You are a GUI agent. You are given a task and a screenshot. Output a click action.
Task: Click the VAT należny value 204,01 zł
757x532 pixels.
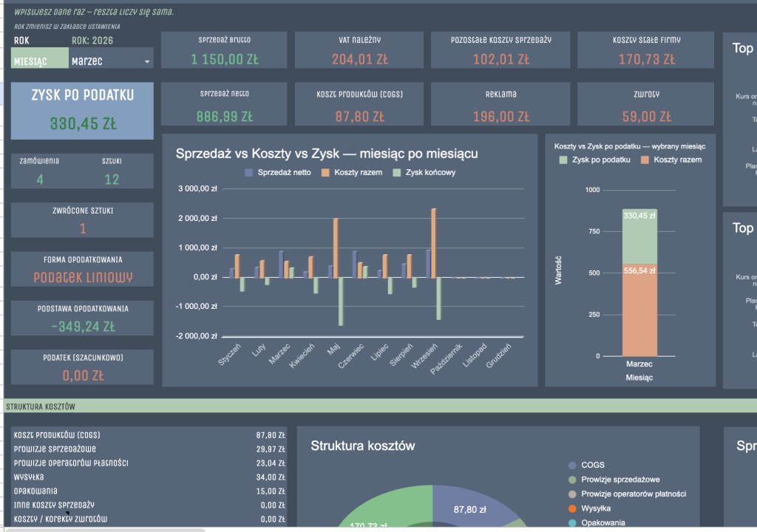(x=360, y=59)
